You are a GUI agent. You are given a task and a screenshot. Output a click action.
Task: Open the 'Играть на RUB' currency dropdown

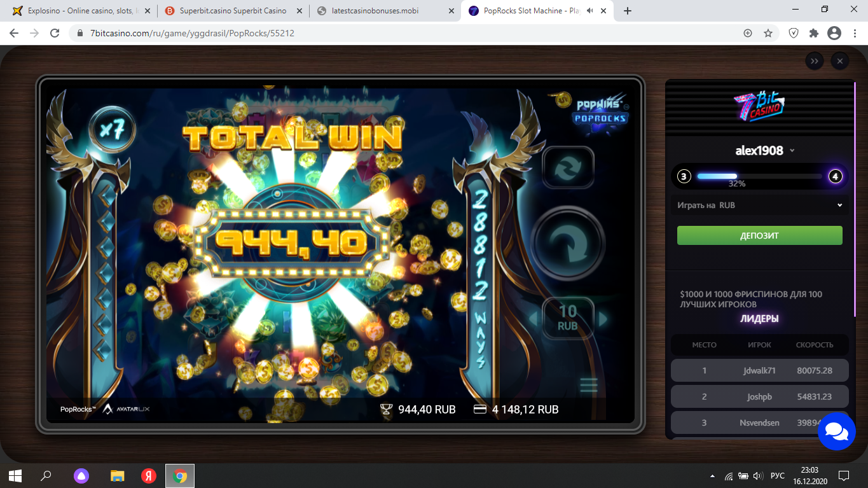click(x=760, y=206)
